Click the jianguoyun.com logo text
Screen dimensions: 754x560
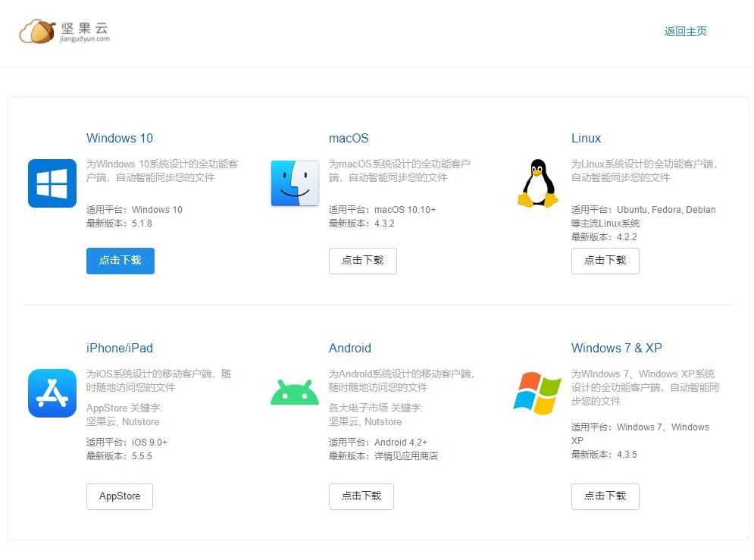[x=86, y=39]
